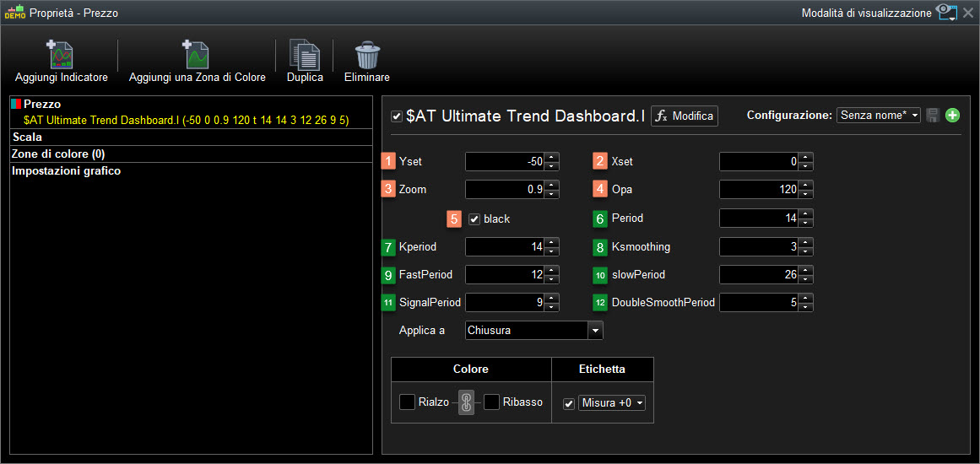Toggle the Etichetta label checkbox

pos(569,403)
